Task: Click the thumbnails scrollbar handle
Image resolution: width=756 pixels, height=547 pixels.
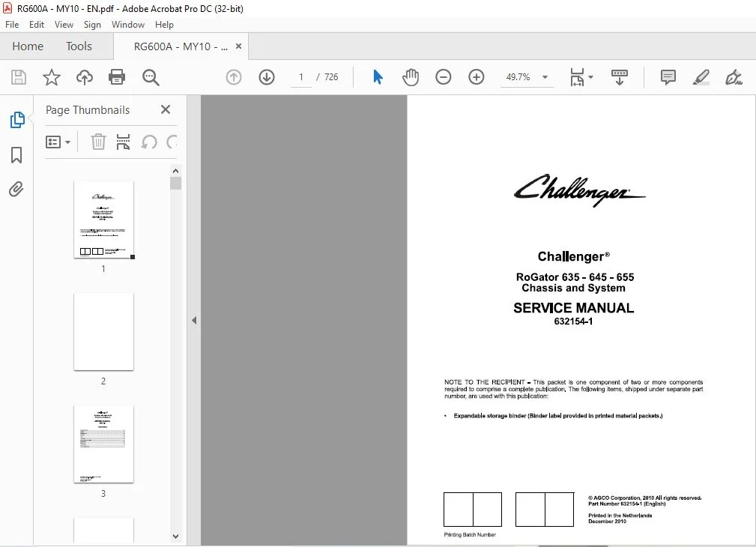Action: coord(175,184)
